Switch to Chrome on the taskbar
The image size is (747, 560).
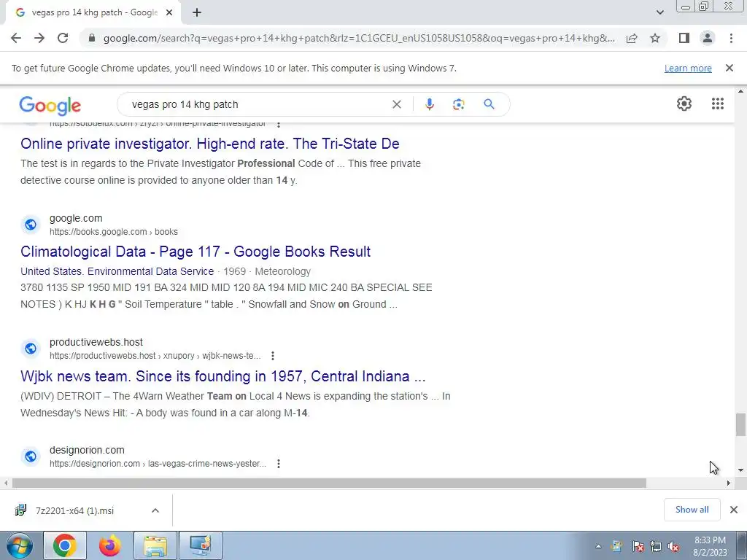click(65, 545)
